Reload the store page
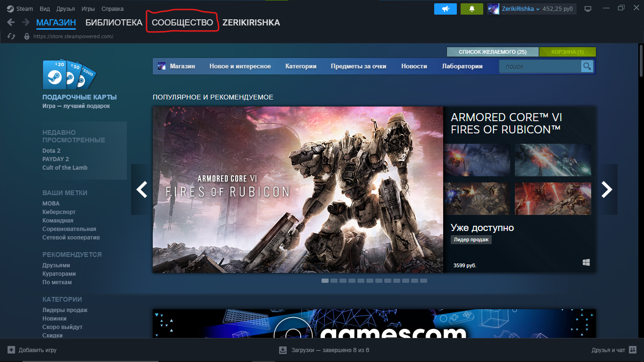The image size is (644, 362). 12,36
